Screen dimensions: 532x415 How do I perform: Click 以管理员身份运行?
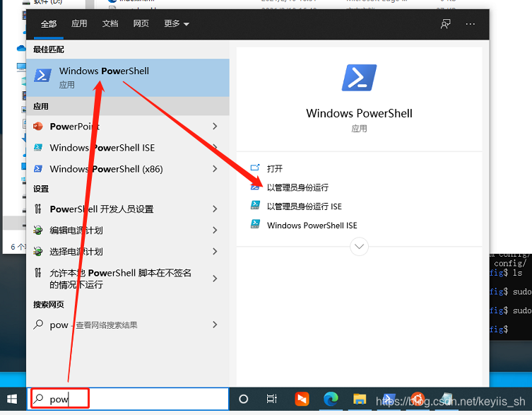[x=297, y=187]
